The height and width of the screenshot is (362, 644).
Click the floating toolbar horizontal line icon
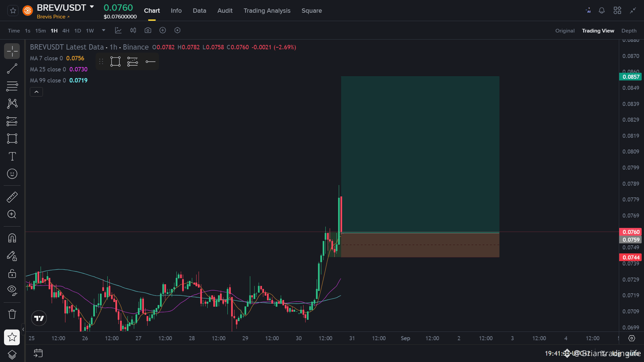pos(150,62)
